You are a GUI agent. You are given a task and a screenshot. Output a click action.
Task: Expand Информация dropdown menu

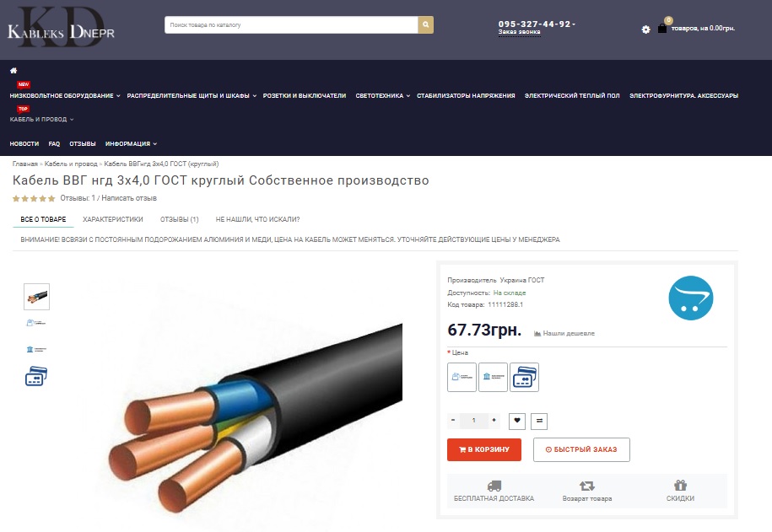(x=131, y=143)
